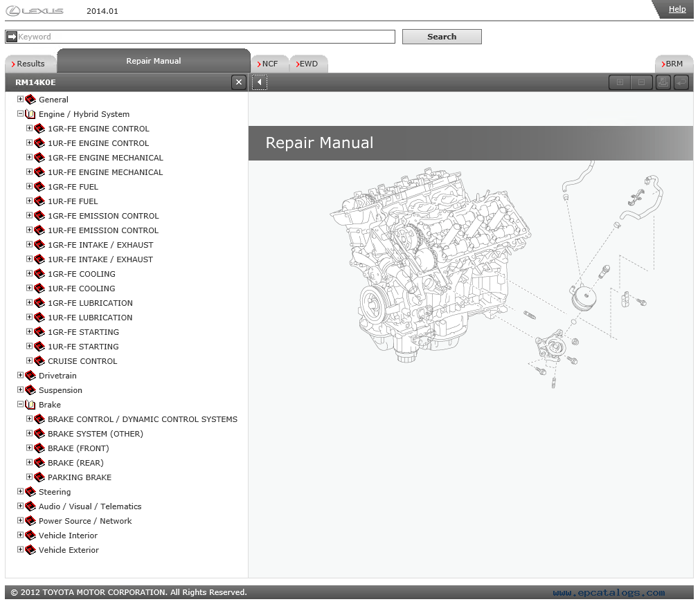Select the Steering tree label

(x=55, y=492)
